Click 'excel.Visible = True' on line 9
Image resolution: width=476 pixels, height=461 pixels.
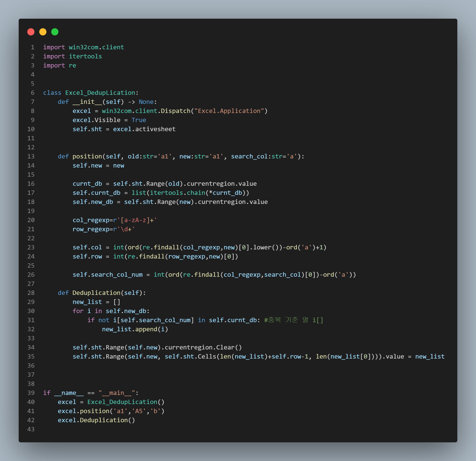click(x=109, y=120)
